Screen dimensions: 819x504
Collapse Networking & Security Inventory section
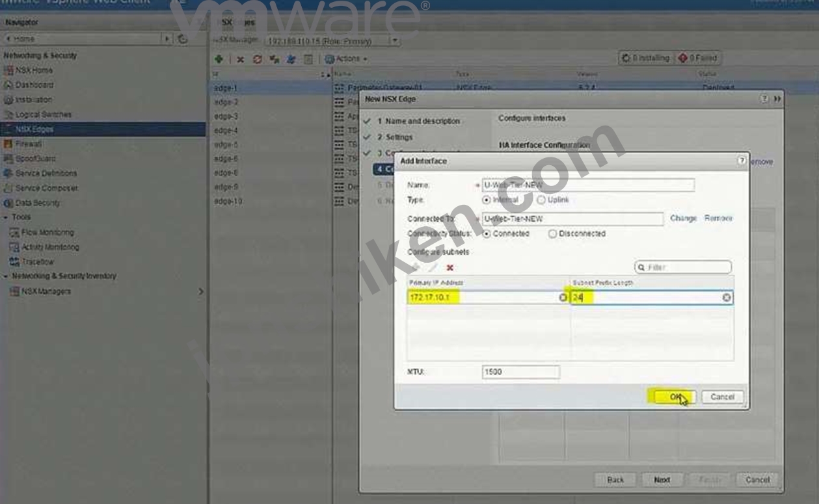click(6, 276)
